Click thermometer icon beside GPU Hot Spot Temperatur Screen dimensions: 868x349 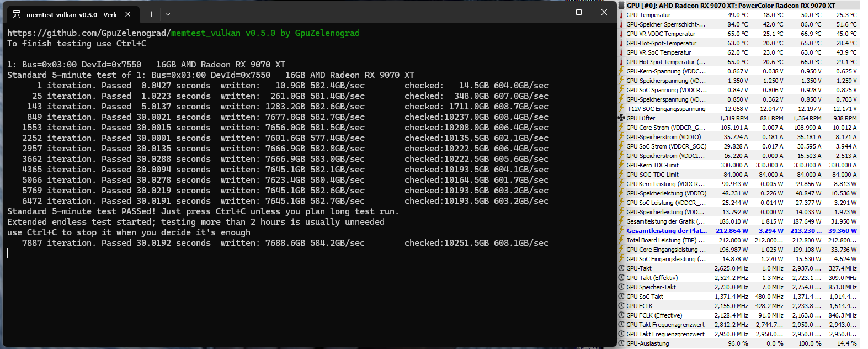click(621, 62)
